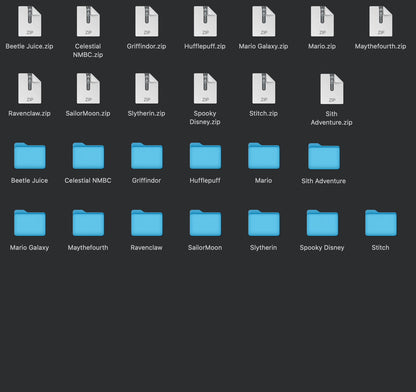Click the "Griffindor" folder name
This screenshot has height=392, width=416.
(x=146, y=180)
